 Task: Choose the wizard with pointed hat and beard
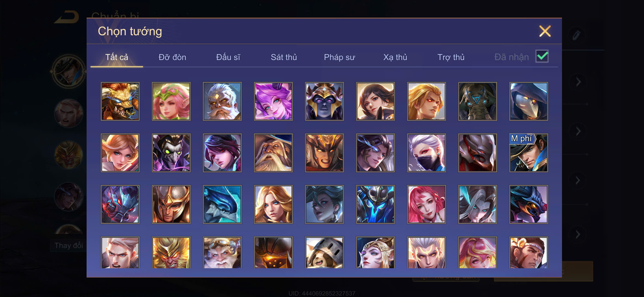point(273,153)
